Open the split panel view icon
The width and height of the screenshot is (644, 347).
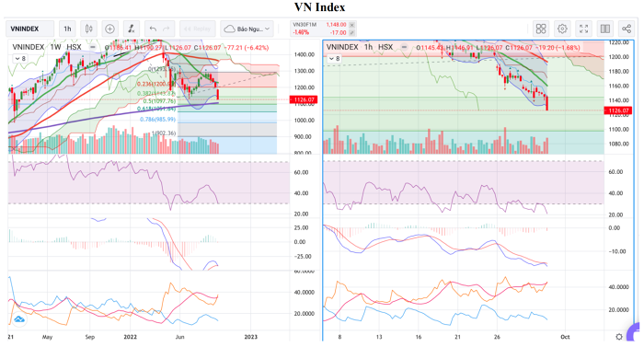coord(605,29)
